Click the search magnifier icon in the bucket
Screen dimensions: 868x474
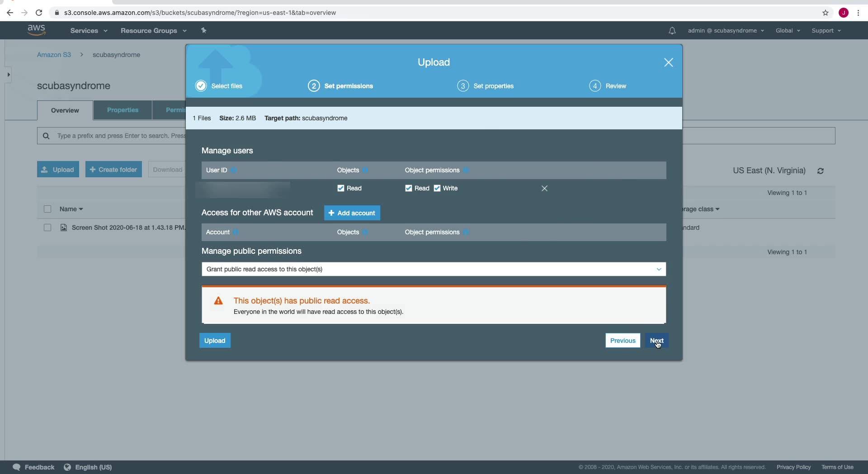[46, 136]
